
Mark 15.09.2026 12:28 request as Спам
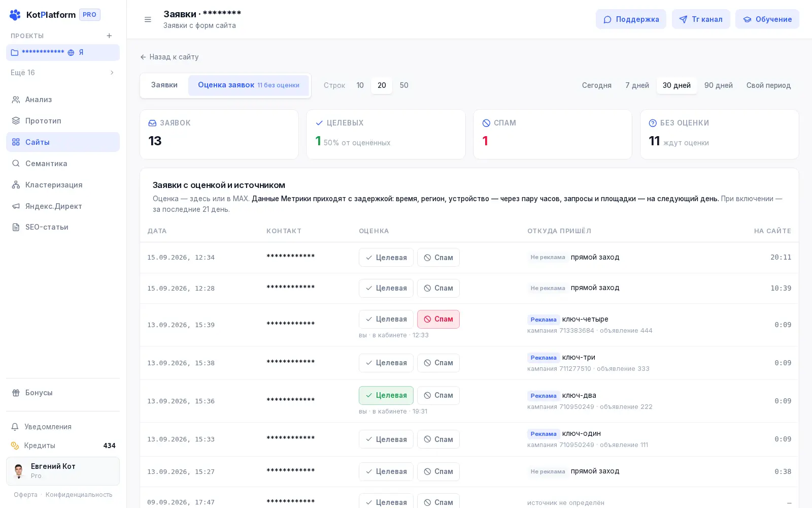point(438,288)
